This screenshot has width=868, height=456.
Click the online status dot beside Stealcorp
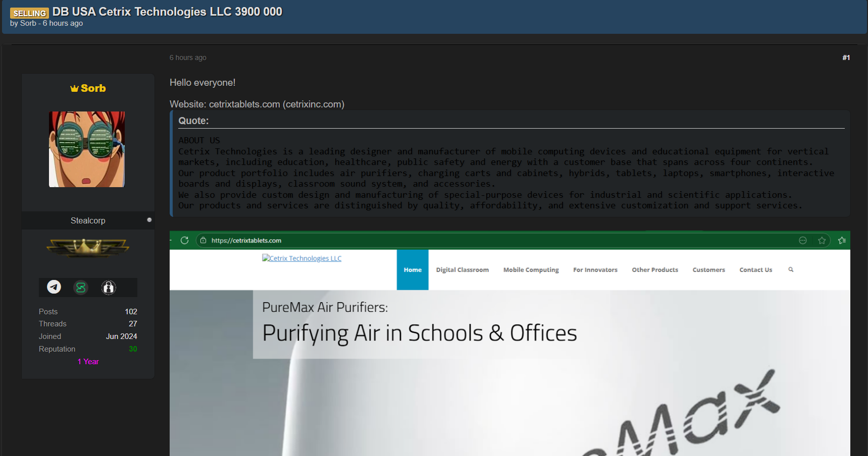[149, 220]
